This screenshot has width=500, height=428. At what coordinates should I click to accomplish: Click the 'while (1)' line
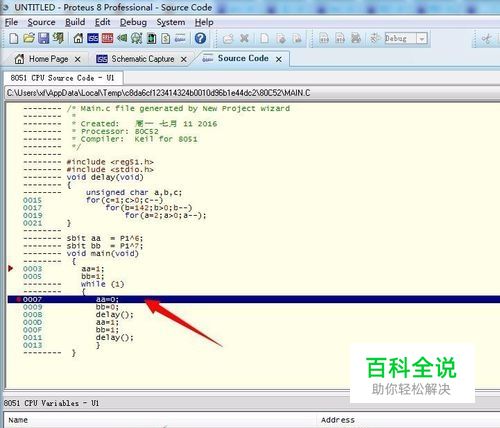click(103, 284)
